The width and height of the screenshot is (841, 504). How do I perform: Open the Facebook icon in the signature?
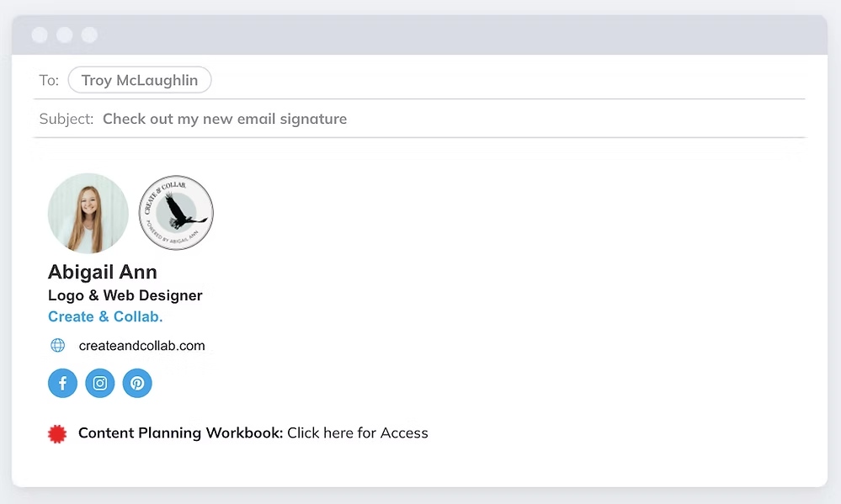(63, 384)
